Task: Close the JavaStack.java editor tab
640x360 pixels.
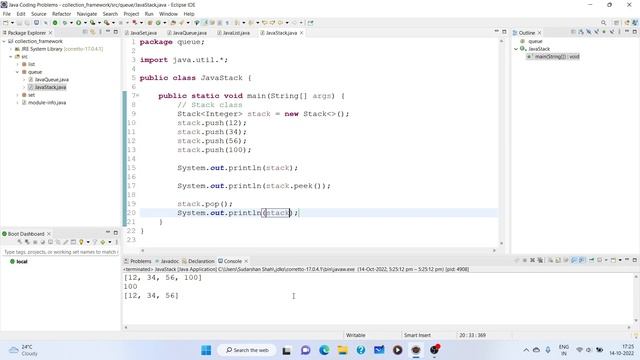Action: [302, 33]
